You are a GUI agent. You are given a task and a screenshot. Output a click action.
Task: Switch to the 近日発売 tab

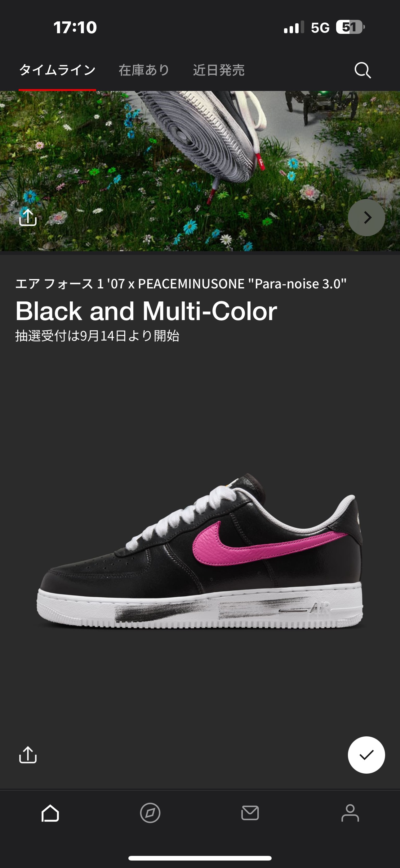click(x=219, y=70)
